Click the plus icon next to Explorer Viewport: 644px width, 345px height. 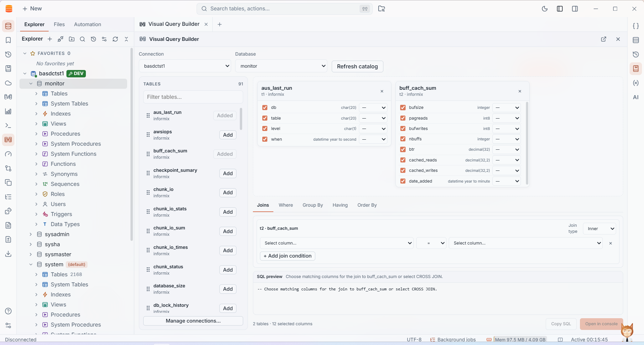pos(50,39)
